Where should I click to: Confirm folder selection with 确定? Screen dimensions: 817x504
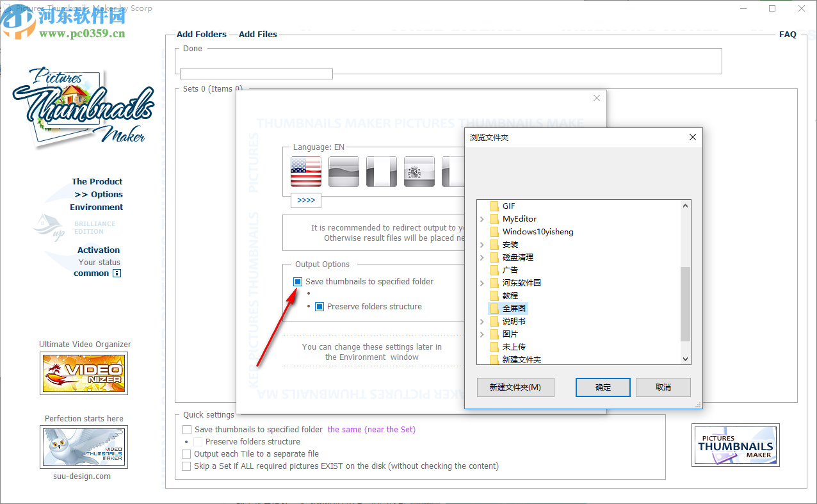coord(603,387)
